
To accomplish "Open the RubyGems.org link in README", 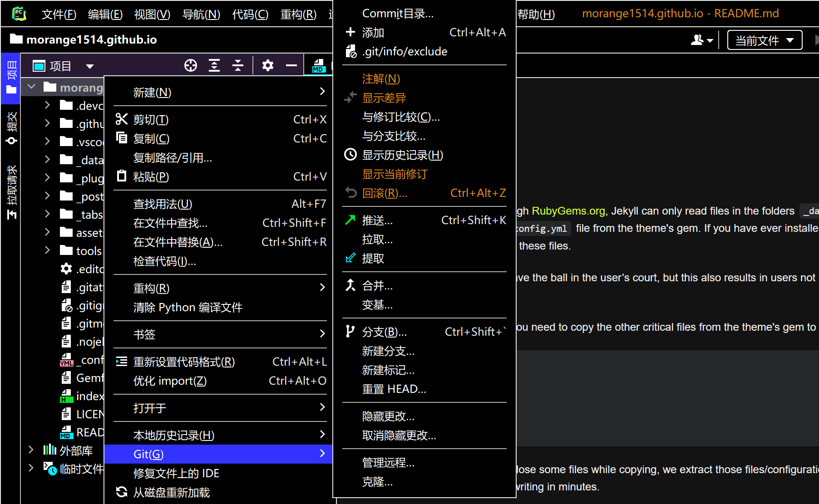I will tap(568, 211).
